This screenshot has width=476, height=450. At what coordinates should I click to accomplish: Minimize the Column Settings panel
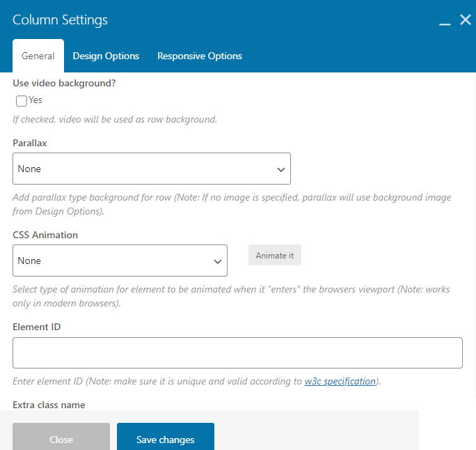pyautogui.click(x=445, y=21)
